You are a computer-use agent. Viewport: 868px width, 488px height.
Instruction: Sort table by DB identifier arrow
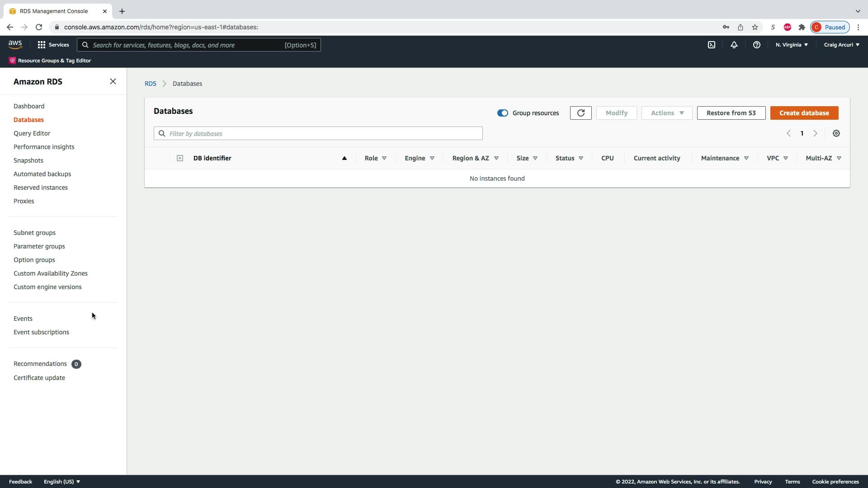click(344, 158)
